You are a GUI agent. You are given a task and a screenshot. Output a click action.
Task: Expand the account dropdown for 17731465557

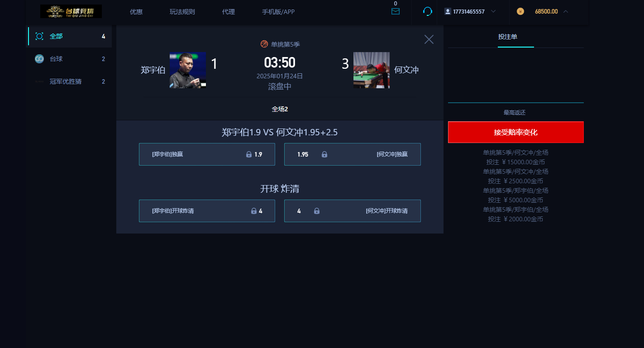click(493, 11)
